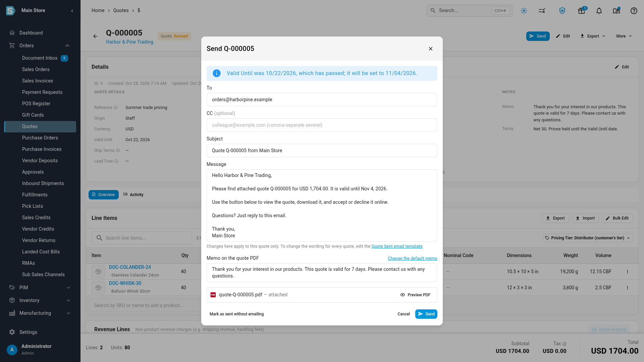The image size is (644, 362).
Task: Click Bulk Edit in Line Items
Action: (617, 218)
